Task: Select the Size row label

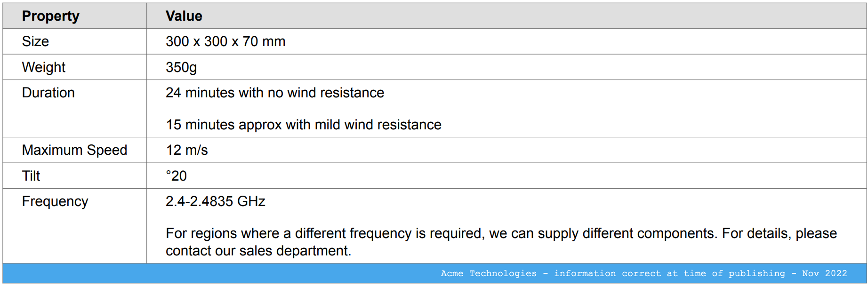Action: [35, 41]
